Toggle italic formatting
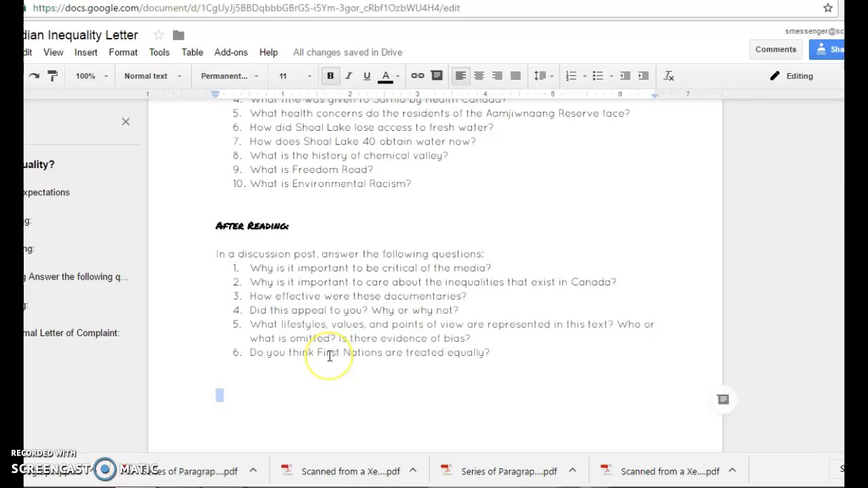Viewport: 868px width, 488px height. [349, 76]
